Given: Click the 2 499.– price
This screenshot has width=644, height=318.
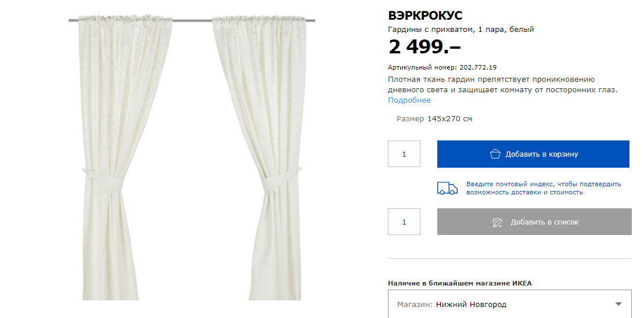Looking at the screenshot, I should tap(424, 47).
